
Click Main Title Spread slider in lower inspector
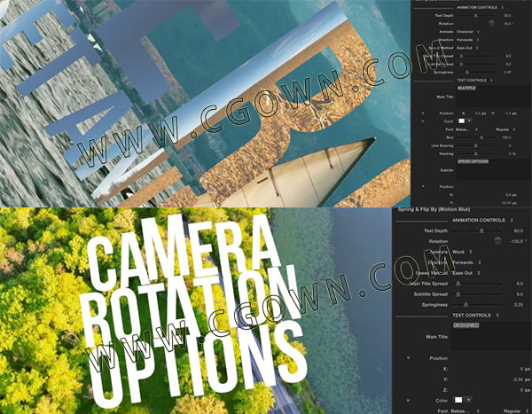pyautogui.click(x=477, y=284)
